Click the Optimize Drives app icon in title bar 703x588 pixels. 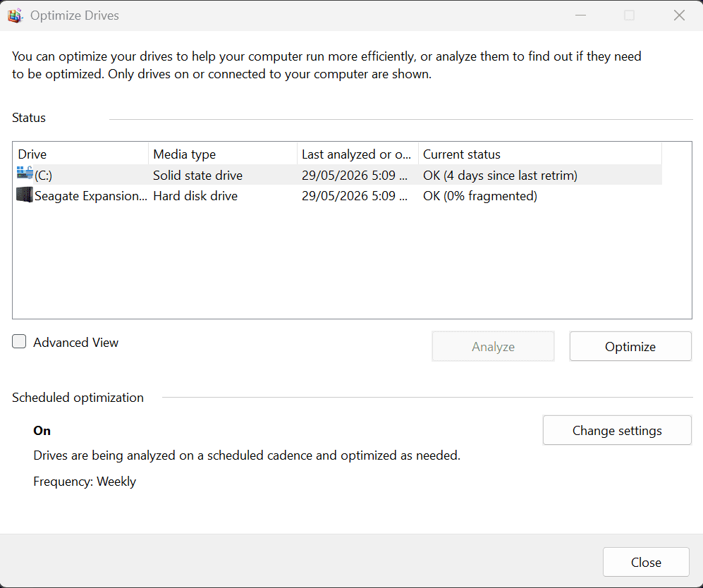16,16
